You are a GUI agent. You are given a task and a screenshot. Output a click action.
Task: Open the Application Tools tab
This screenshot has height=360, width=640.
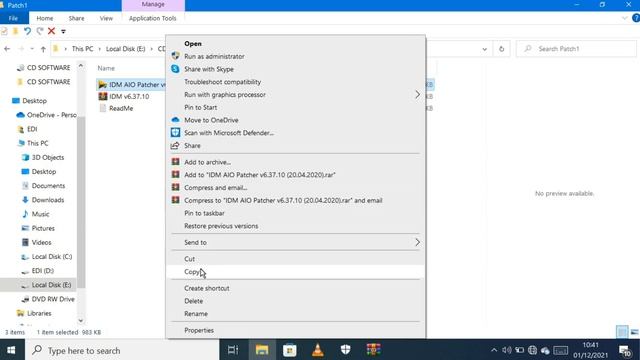pyautogui.click(x=153, y=18)
